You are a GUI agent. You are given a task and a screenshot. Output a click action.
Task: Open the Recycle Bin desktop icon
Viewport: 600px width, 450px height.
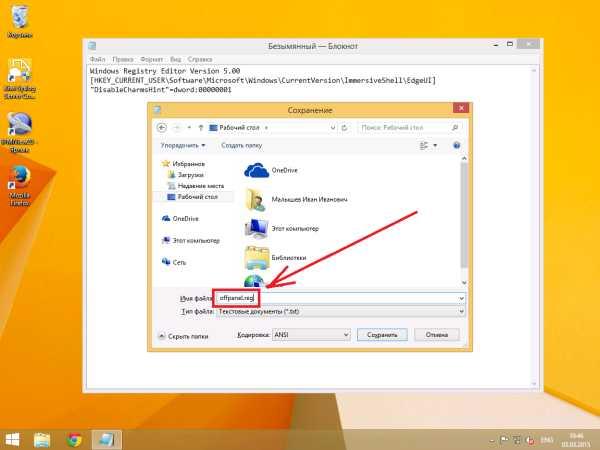[20, 21]
